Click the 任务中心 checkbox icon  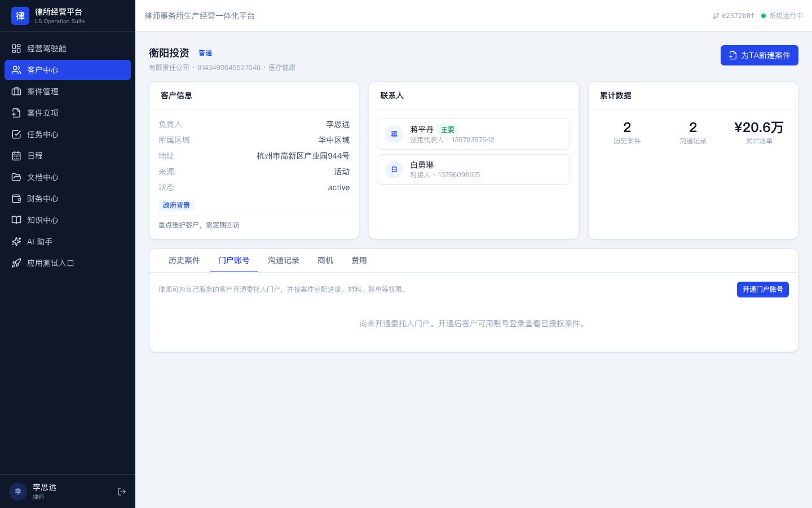tap(16, 134)
